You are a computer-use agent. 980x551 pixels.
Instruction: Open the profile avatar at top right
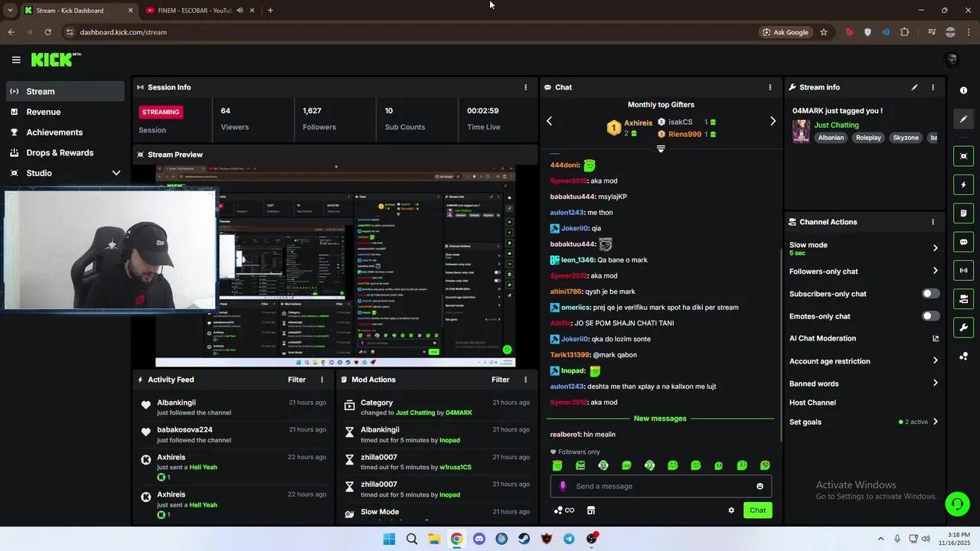pos(952,60)
